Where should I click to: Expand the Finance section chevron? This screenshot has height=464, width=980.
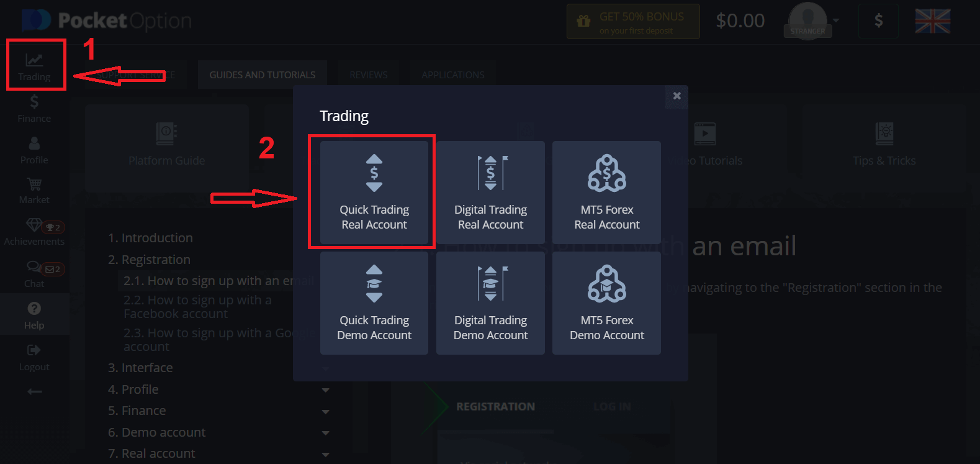click(x=326, y=411)
